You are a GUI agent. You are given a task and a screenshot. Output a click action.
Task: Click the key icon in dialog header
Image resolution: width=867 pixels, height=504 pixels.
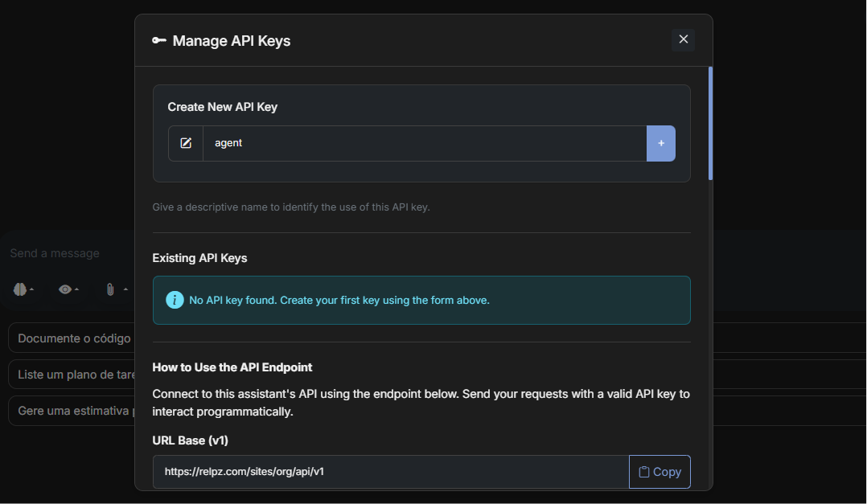coord(159,40)
